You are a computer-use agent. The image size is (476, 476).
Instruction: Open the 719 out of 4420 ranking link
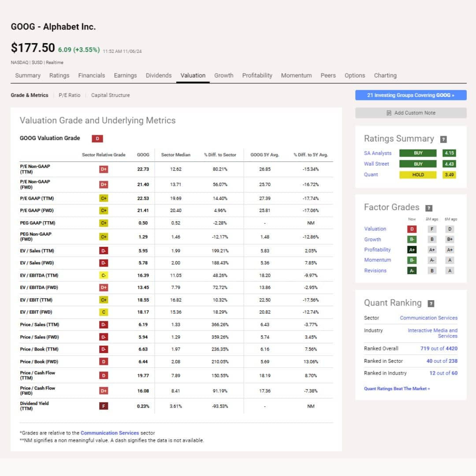pos(439,349)
